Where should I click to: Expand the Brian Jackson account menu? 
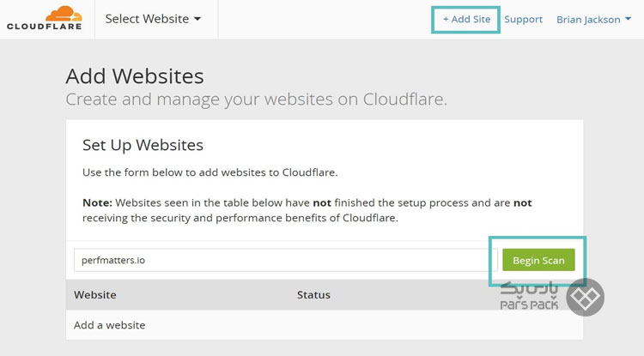click(x=593, y=19)
